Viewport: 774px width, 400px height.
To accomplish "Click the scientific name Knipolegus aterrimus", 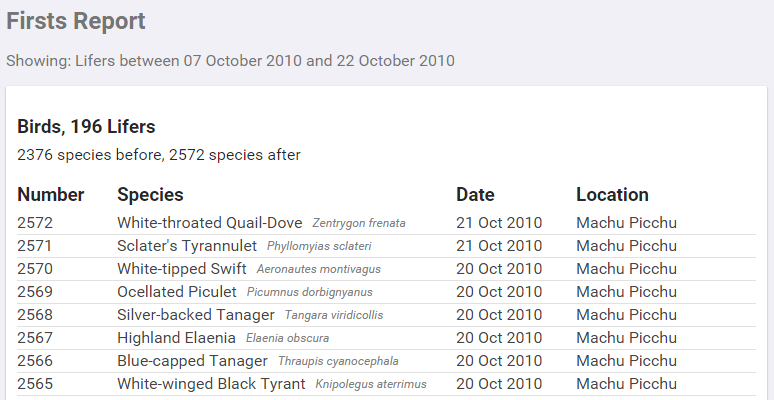I will click(x=371, y=384).
